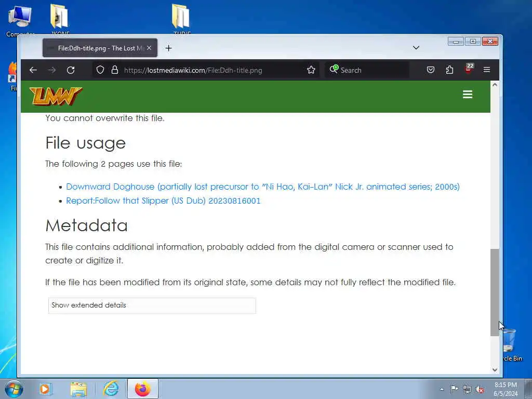532x399 pixels.
Task: Click the page scrollbar up arrow
Action: 495,85
